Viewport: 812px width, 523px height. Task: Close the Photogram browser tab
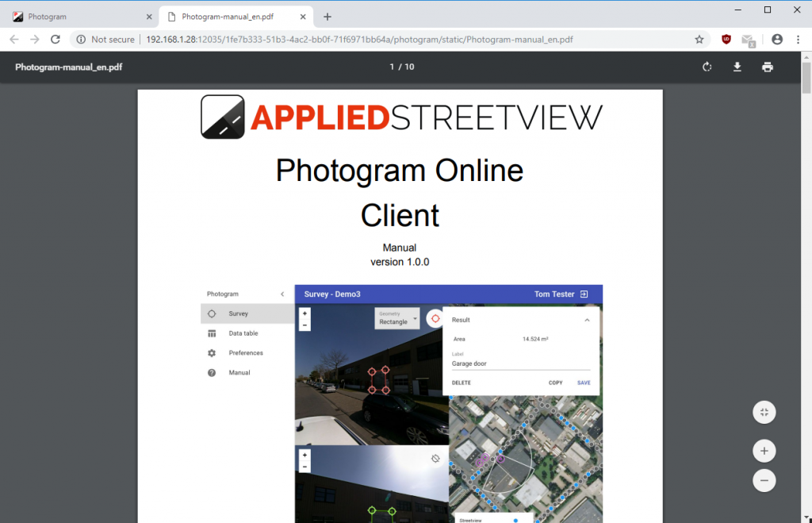point(149,17)
